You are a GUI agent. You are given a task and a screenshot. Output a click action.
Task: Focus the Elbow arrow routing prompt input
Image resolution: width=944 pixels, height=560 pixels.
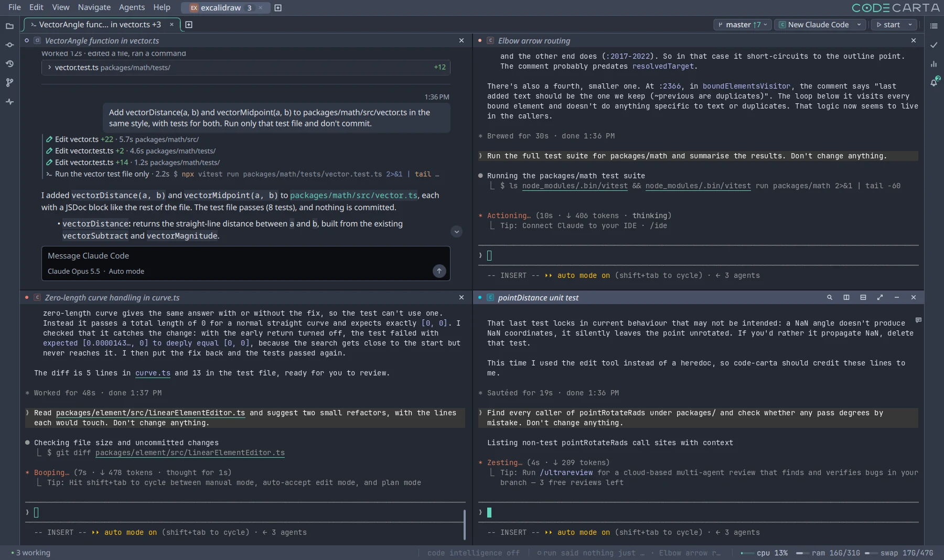[x=699, y=255]
